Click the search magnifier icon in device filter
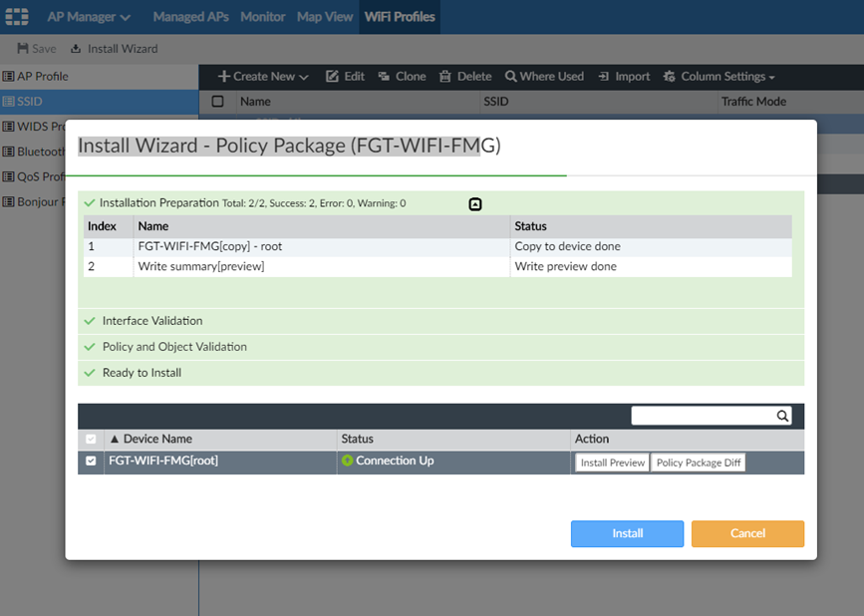This screenshot has height=616, width=864. [x=783, y=417]
